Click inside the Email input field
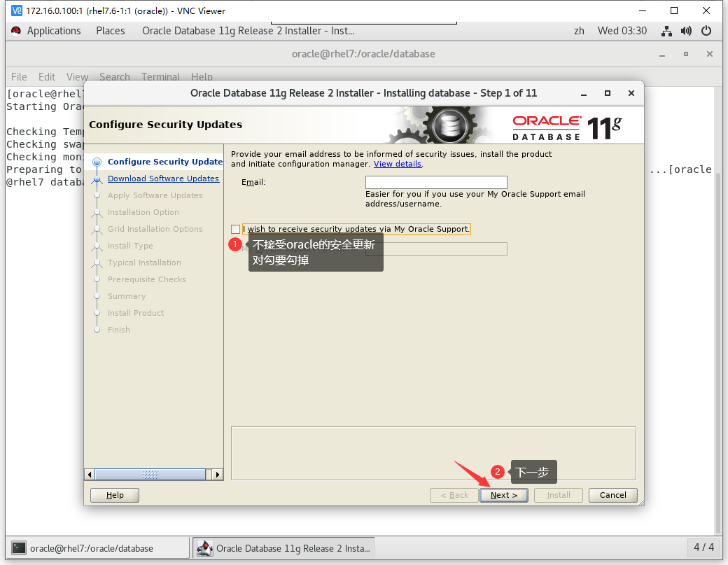The width and height of the screenshot is (728, 565). 436,182
